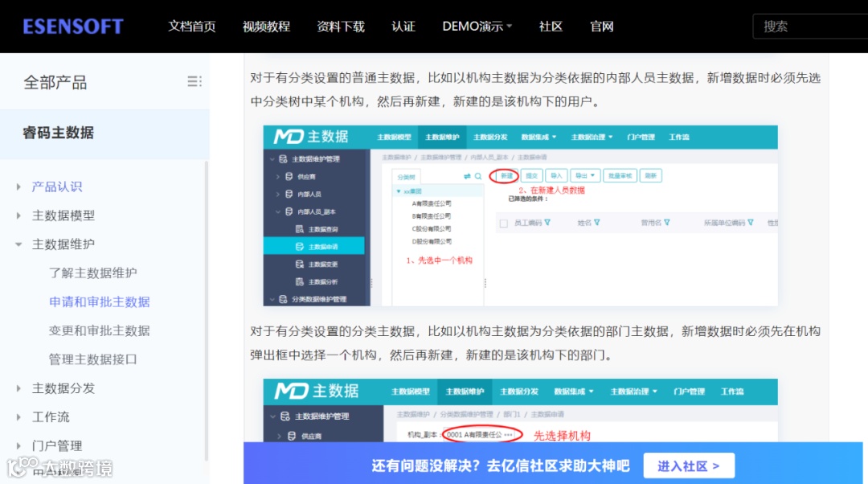Open 官网 in the top navigation
The height and width of the screenshot is (484, 868).
point(601,27)
